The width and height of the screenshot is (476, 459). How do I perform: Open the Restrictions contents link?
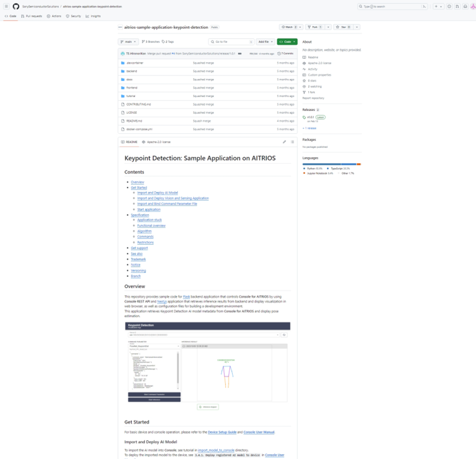click(x=146, y=242)
